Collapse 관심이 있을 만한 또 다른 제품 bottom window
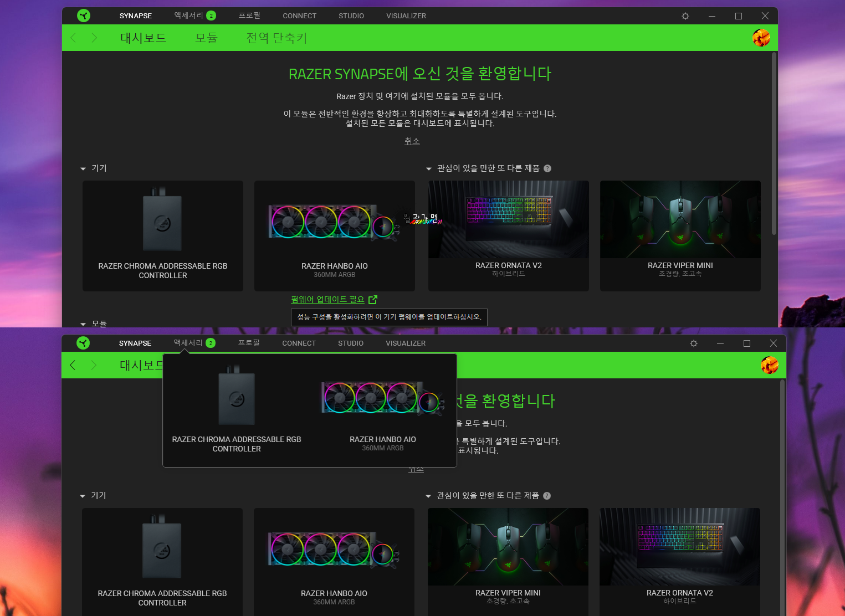 click(x=428, y=496)
